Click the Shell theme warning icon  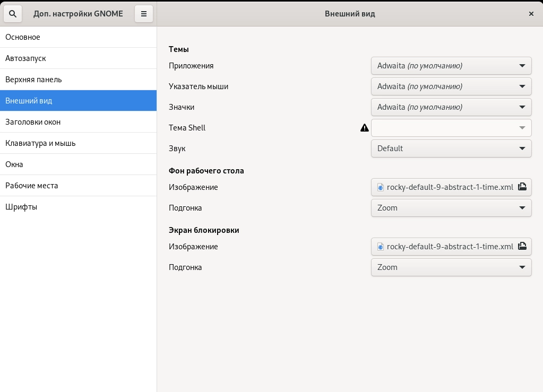[364, 128]
